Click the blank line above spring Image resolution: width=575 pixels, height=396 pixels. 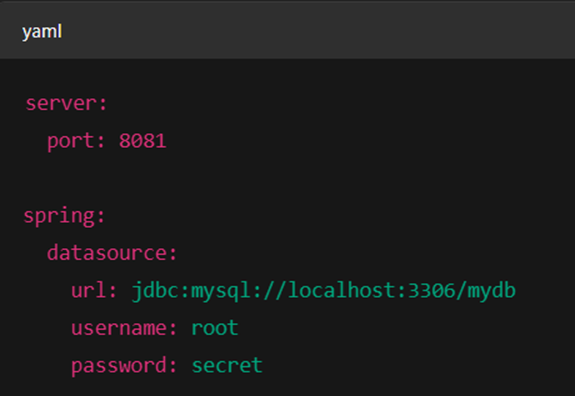tap(288, 179)
